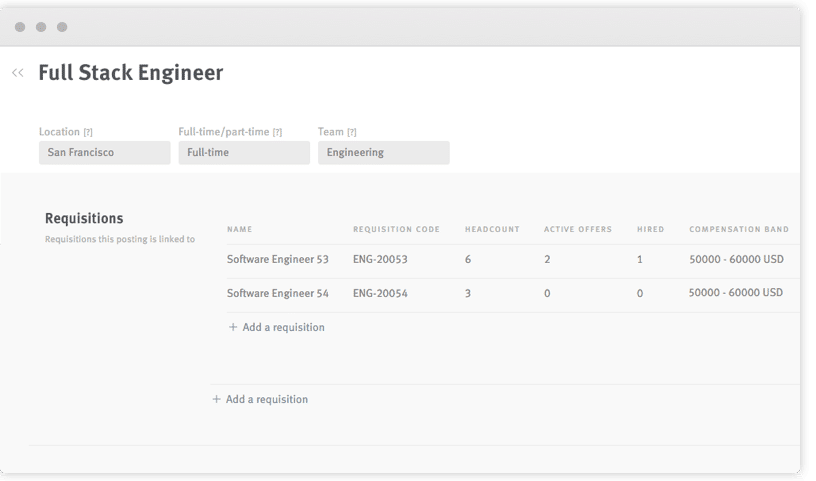Click the Full Stack Engineer title
This screenshot has height=481, width=816.
pyautogui.click(x=131, y=73)
